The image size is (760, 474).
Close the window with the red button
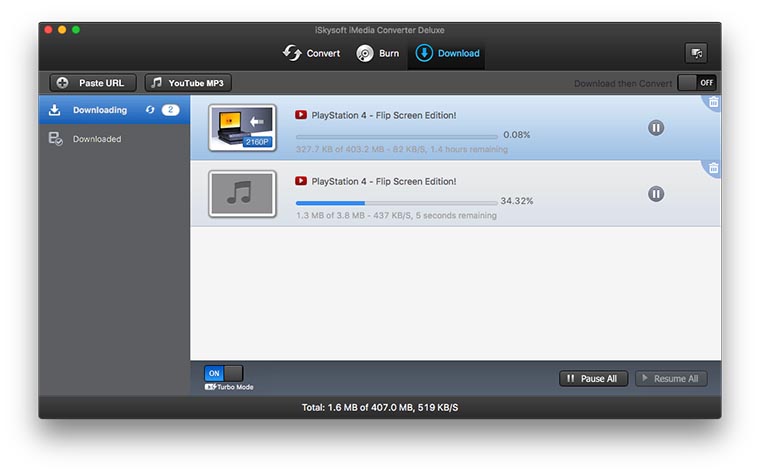click(48, 30)
